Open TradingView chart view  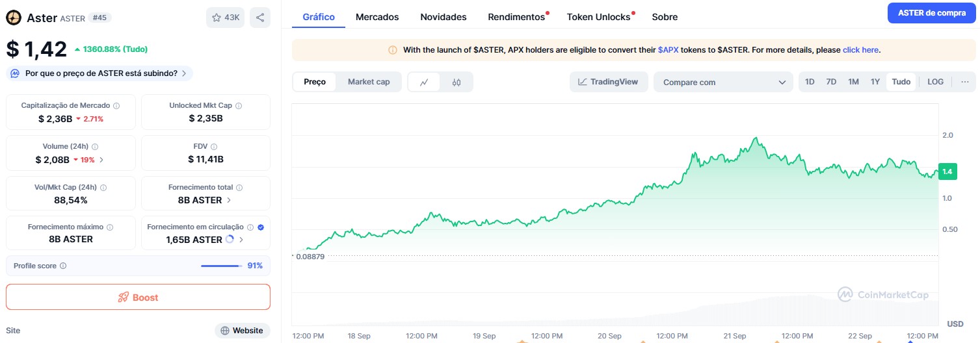(609, 82)
